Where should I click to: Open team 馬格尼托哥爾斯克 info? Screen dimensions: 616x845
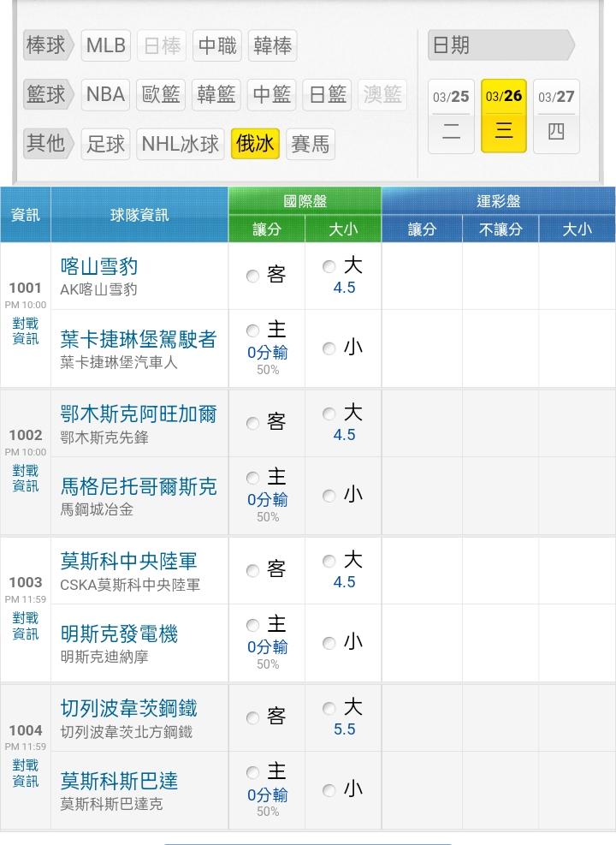[x=139, y=486]
